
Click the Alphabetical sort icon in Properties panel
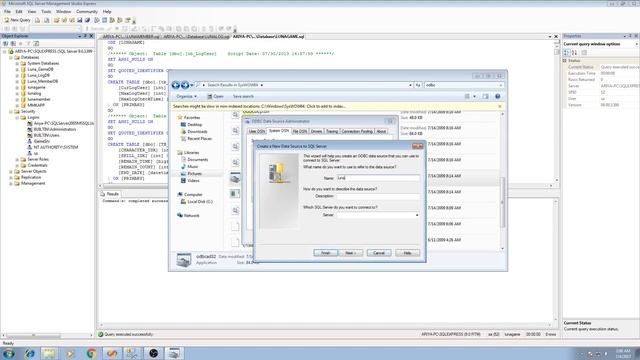tap(574, 52)
